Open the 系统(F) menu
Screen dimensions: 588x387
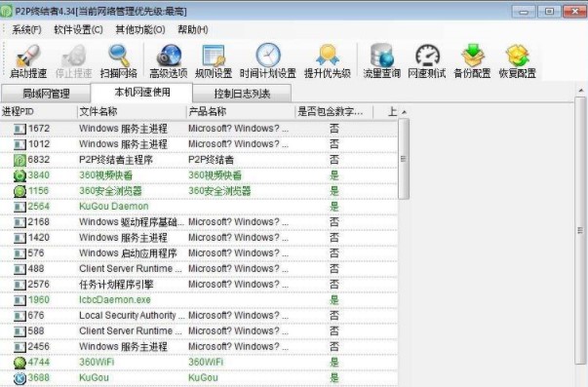pyautogui.click(x=26, y=29)
